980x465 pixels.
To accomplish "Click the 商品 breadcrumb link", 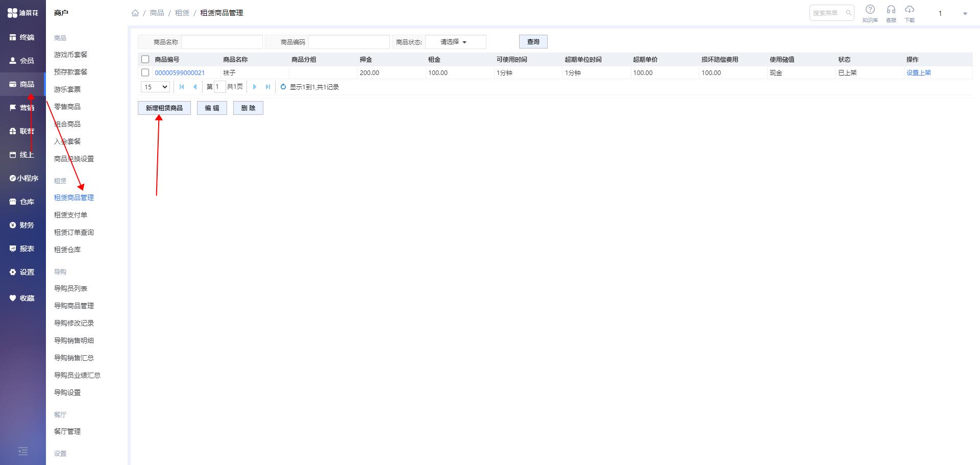I will 157,13.
